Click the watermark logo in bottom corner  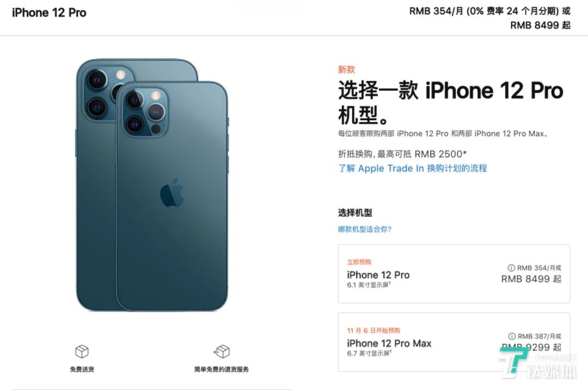537,363
